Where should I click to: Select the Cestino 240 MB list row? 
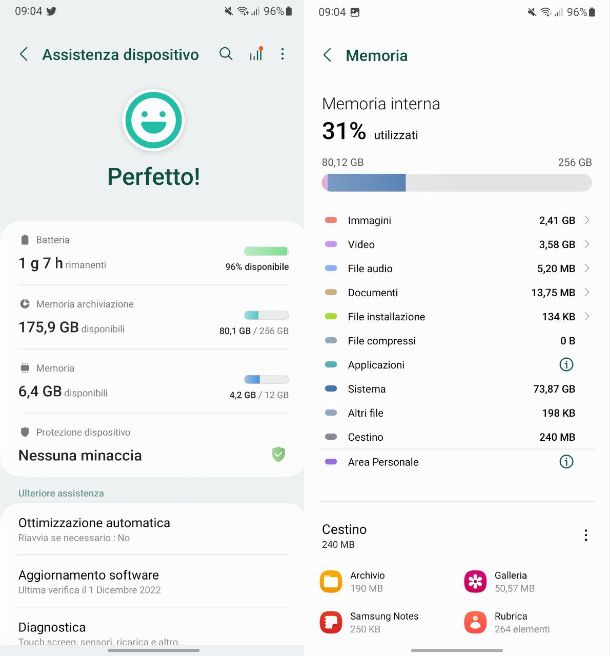tap(457, 437)
